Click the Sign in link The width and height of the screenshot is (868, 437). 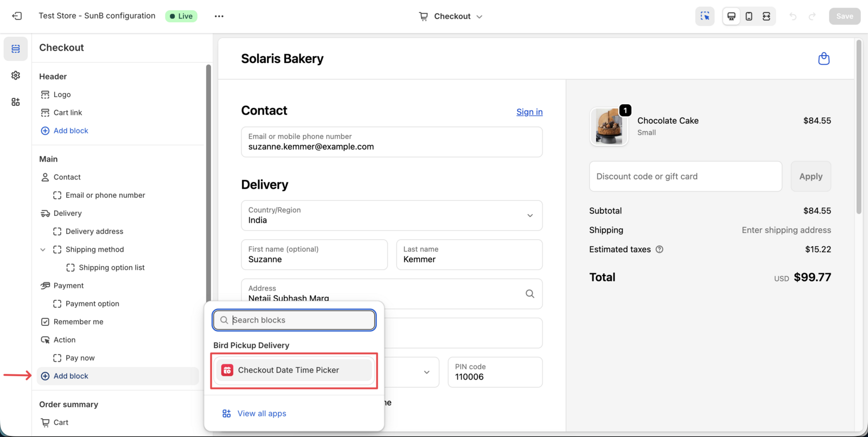[x=529, y=112]
